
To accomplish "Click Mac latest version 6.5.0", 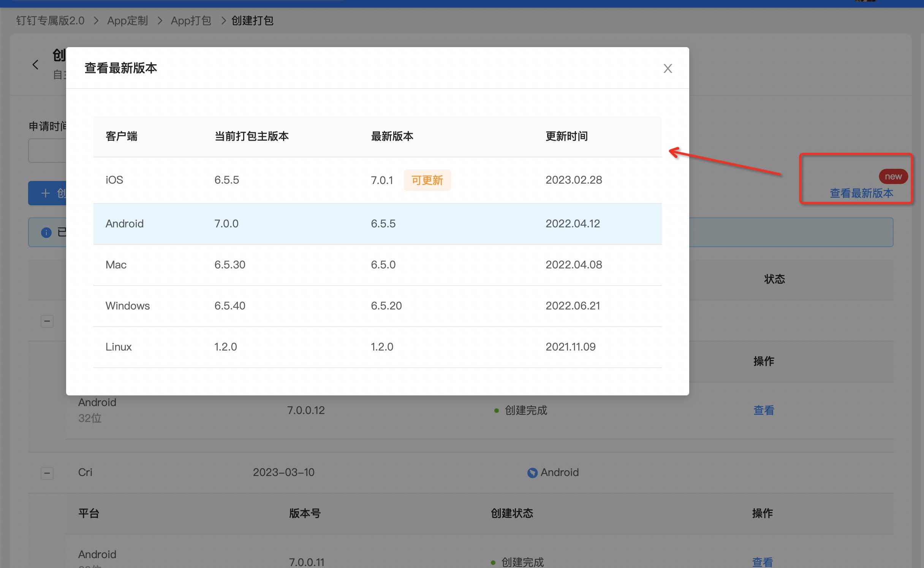I will click(383, 265).
